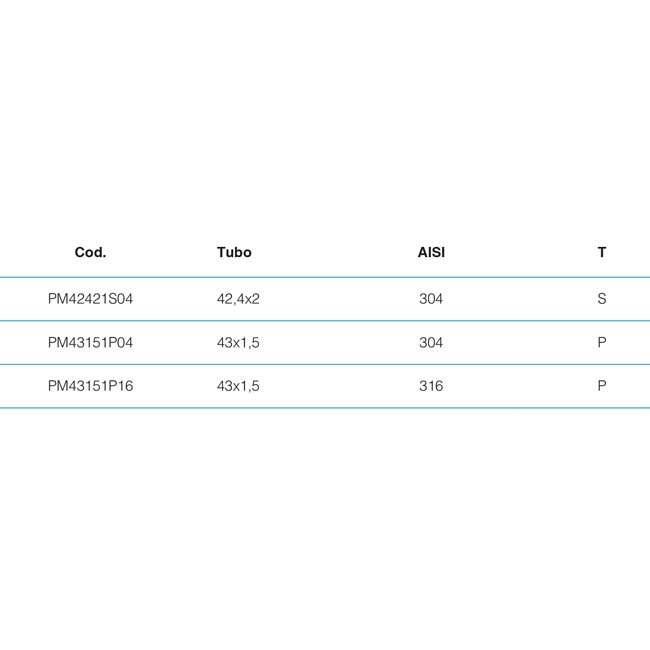
Task: Select product code PM43151P16
Action: [x=90, y=386]
